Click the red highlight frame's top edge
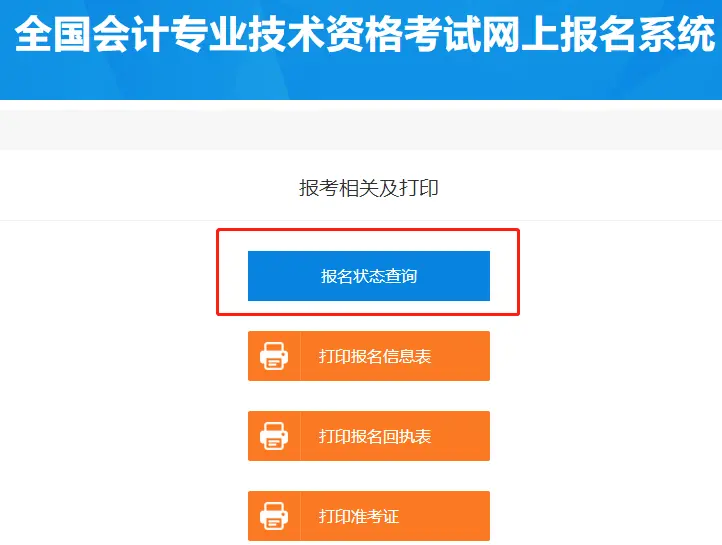 pos(368,230)
